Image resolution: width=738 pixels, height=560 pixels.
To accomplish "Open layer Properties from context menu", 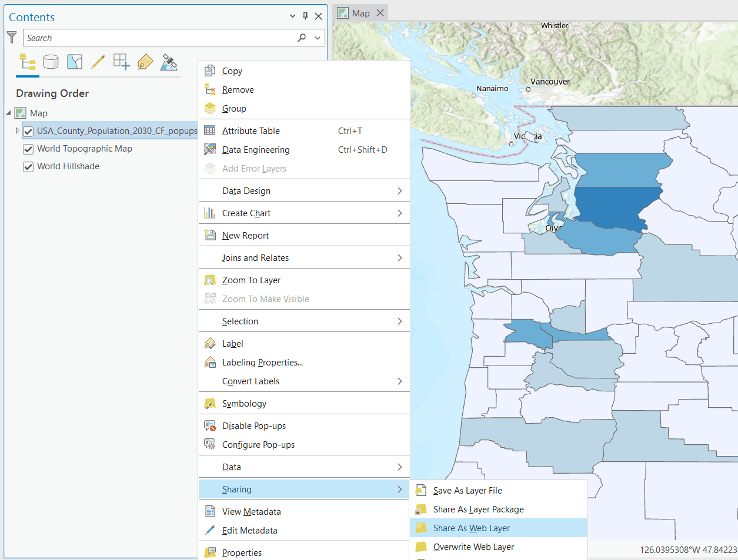I will pos(304,552).
